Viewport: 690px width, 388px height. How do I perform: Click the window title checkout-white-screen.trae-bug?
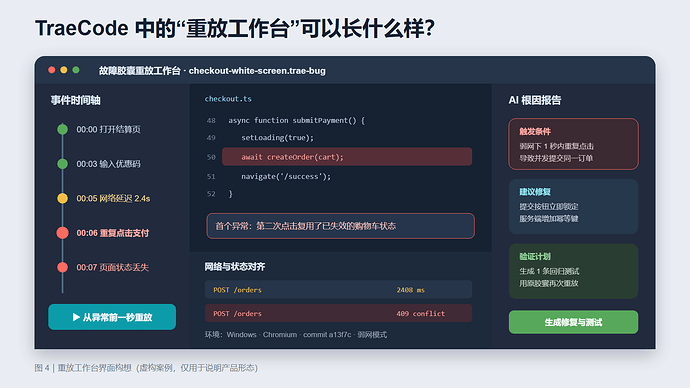point(257,71)
